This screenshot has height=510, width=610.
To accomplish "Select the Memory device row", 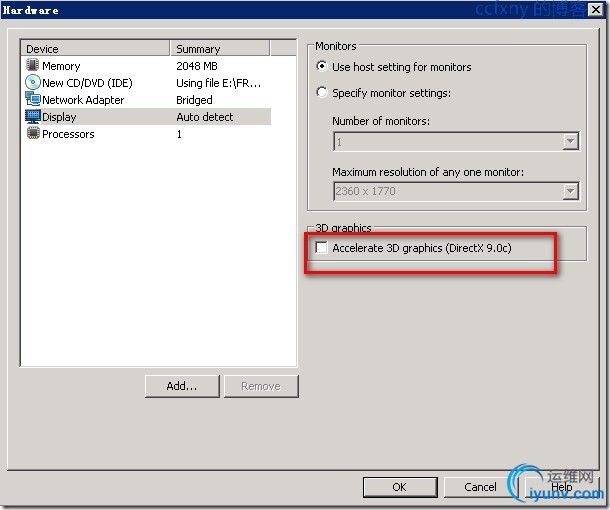I will point(148,66).
